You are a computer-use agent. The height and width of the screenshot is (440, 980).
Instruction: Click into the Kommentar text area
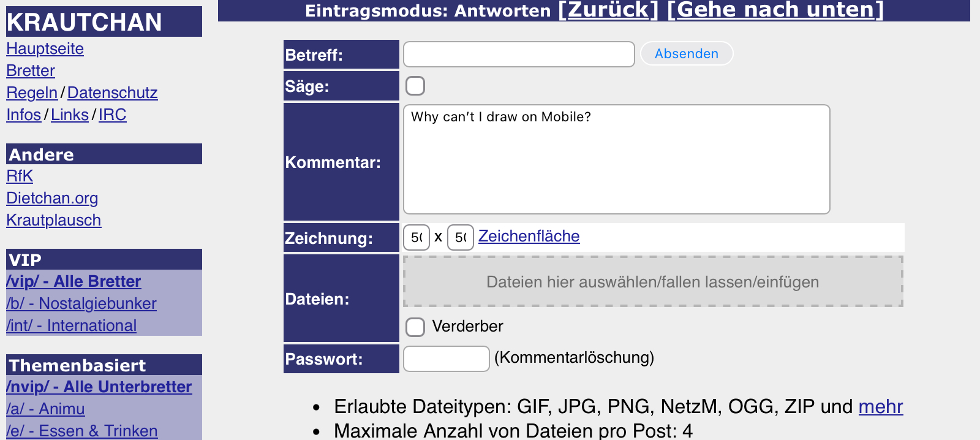tap(616, 159)
